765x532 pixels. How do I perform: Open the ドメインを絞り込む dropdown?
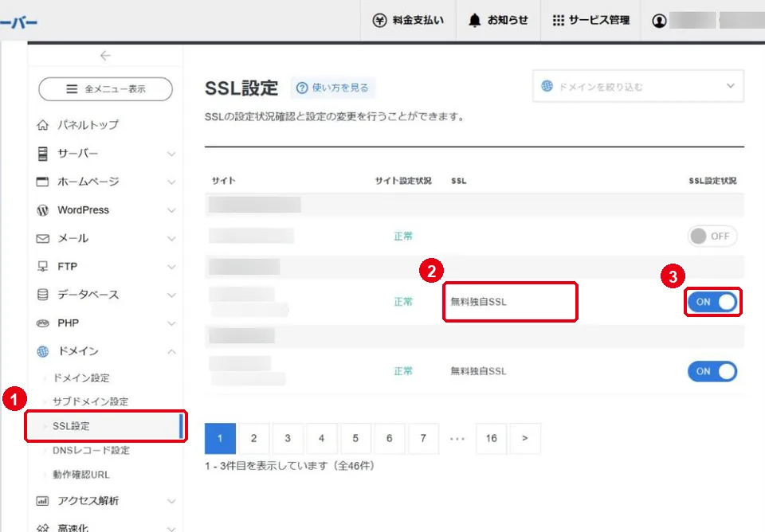coord(638,86)
